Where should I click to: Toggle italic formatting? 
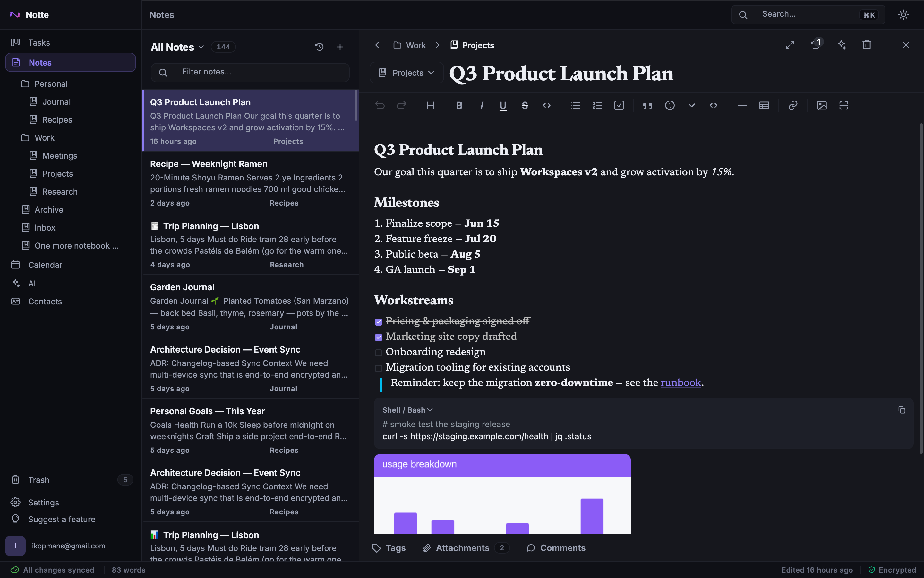point(482,105)
